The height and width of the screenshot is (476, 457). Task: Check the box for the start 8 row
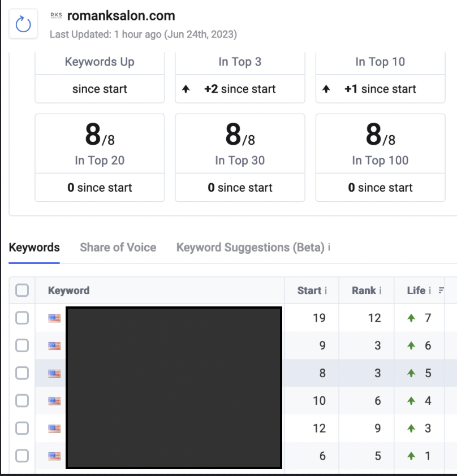tap(22, 373)
